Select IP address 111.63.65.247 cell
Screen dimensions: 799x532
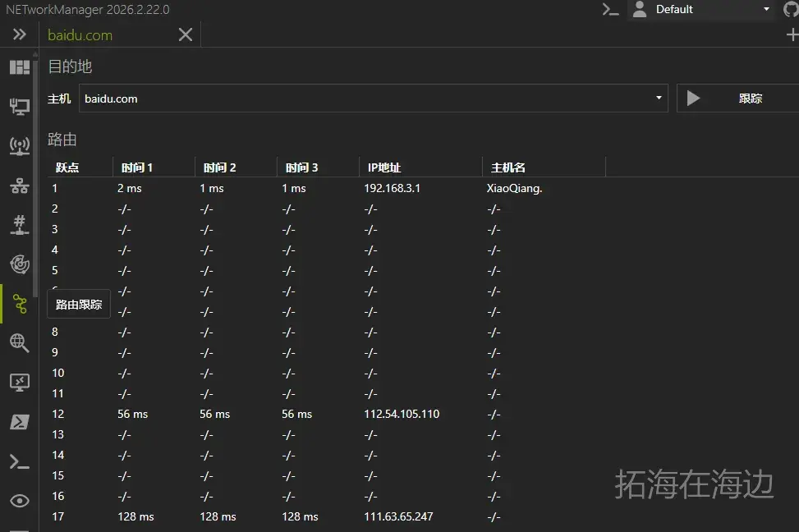(398, 516)
